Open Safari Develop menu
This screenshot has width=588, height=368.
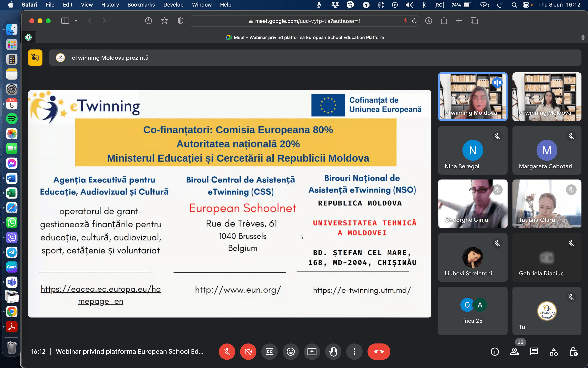tap(173, 5)
